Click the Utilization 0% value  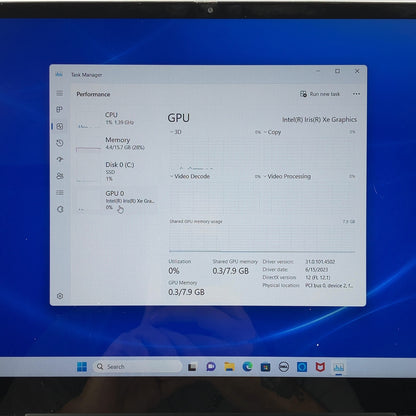(174, 271)
